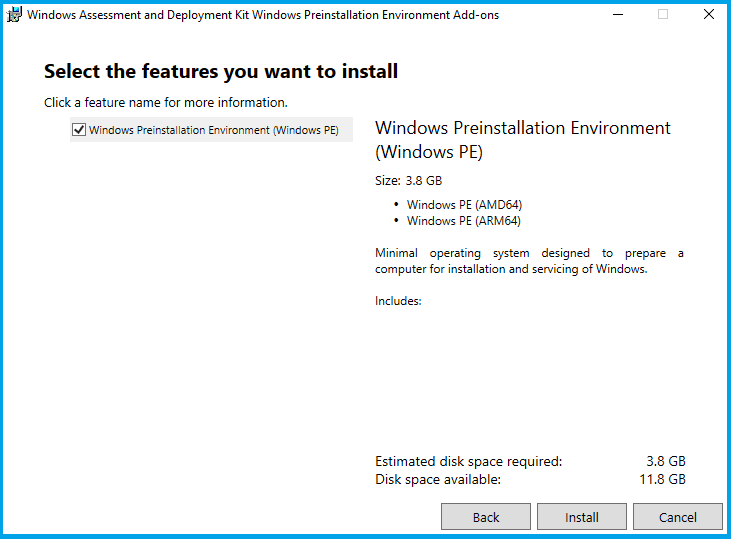Image resolution: width=731 pixels, height=540 pixels.
Task: Click the 'Minimal operating system' description paragraph
Action: [529, 261]
